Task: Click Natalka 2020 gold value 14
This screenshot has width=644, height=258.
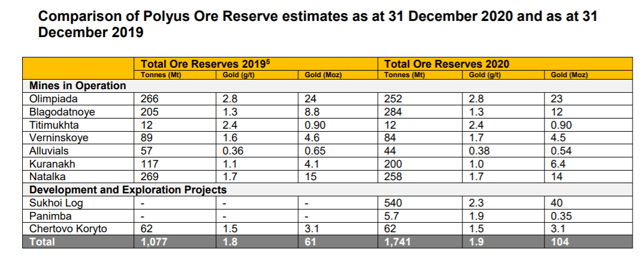Action: click(x=557, y=177)
